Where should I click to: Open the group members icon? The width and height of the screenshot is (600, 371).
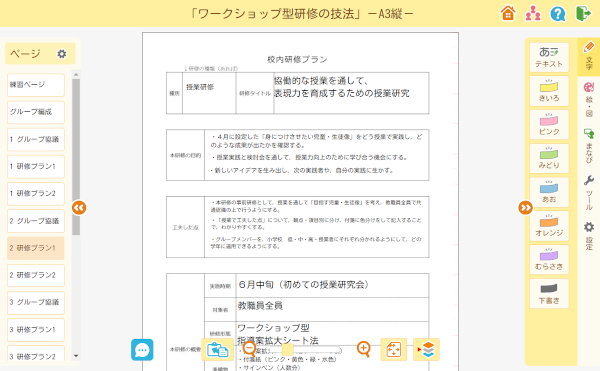click(x=533, y=13)
